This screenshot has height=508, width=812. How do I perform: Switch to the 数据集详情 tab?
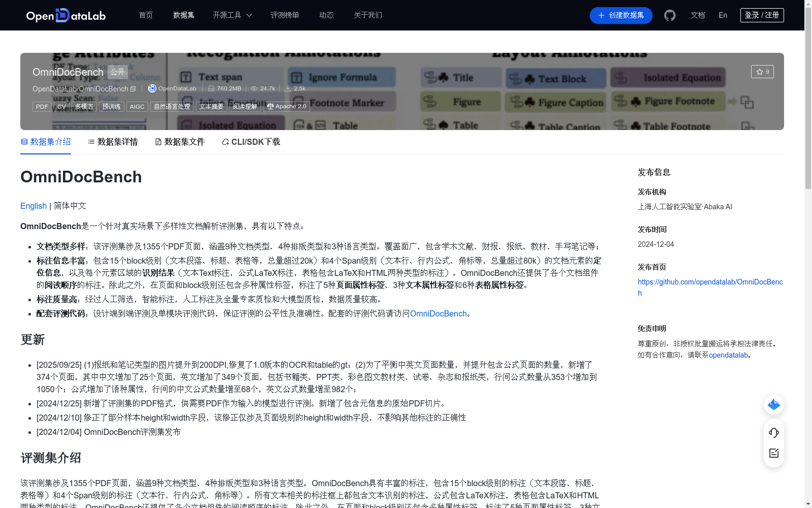pyautogui.click(x=113, y=142)
